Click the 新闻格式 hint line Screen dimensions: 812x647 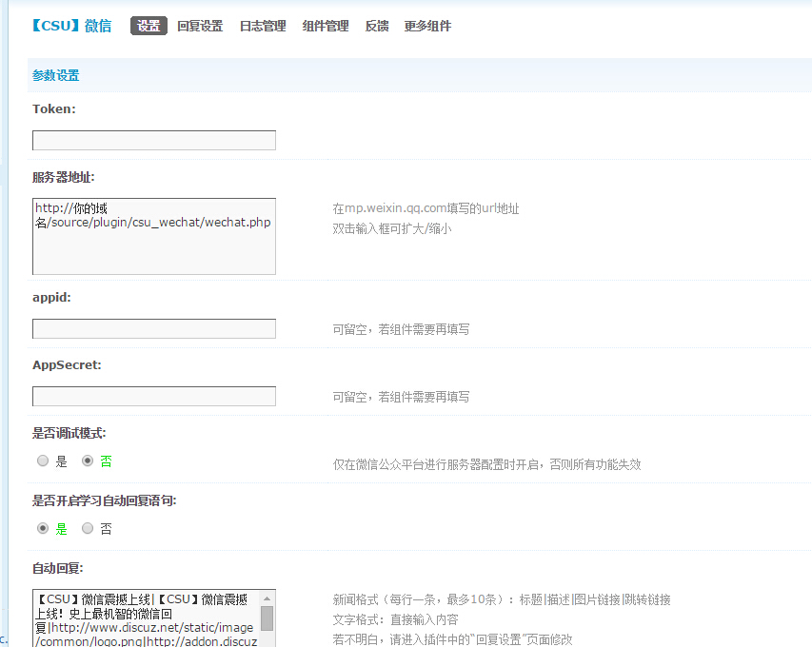point(502,599)
